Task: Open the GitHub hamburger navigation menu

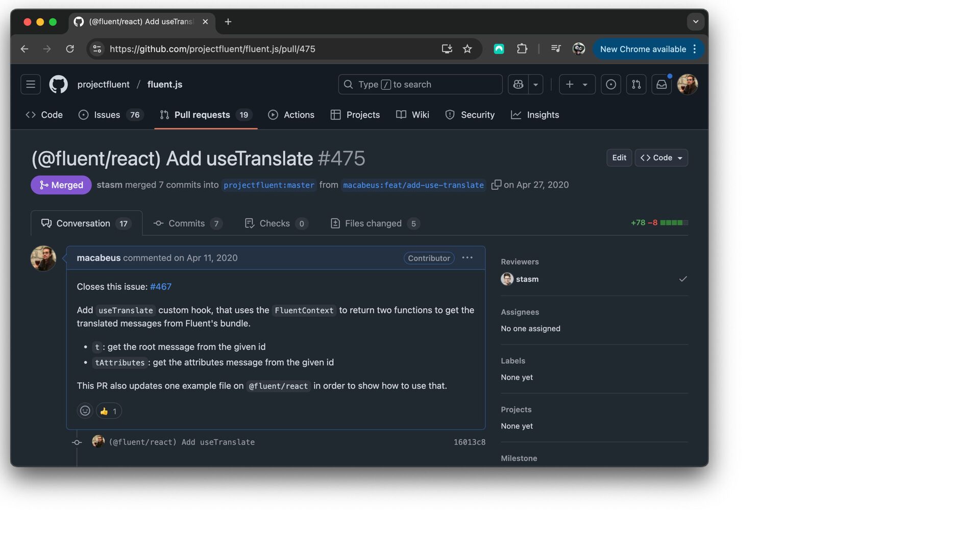Action: (x=31, y=84)
